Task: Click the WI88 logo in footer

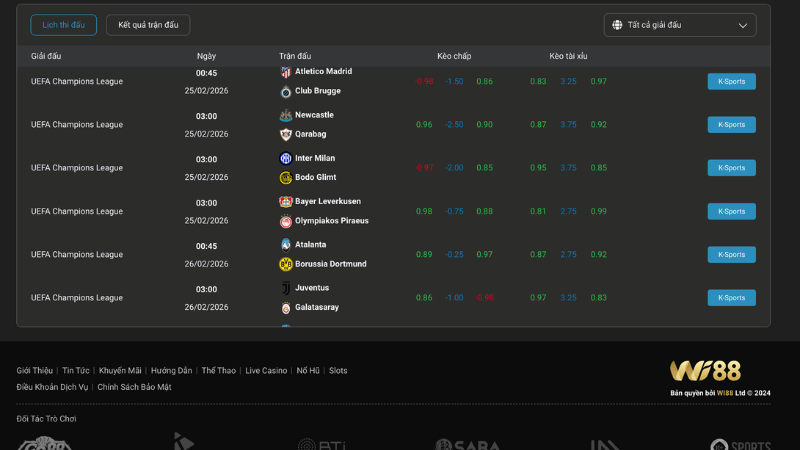Action: click(705, 371)
